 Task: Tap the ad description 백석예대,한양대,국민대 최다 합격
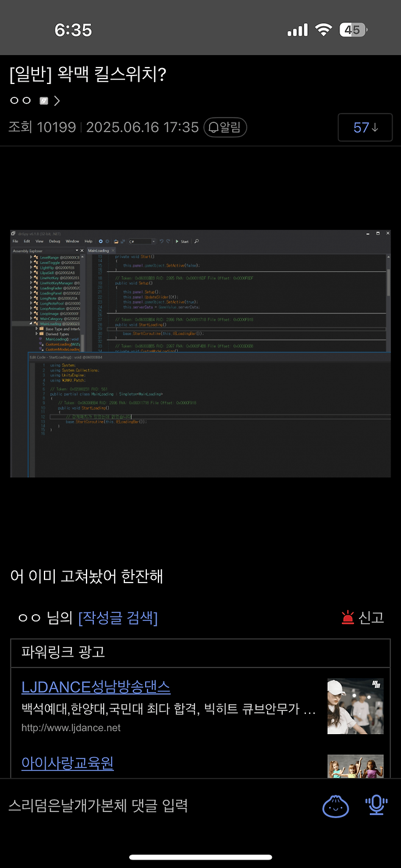[168, 709]
